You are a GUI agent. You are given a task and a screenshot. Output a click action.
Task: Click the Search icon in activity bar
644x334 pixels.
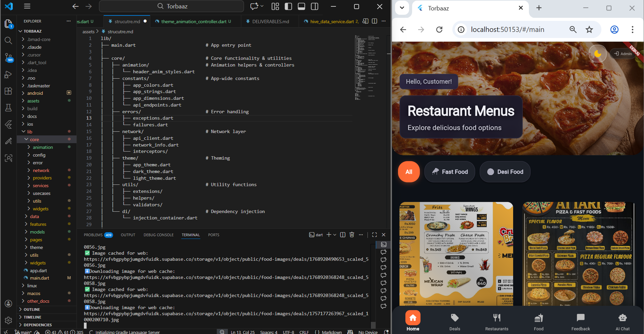[x=8, y=41]
